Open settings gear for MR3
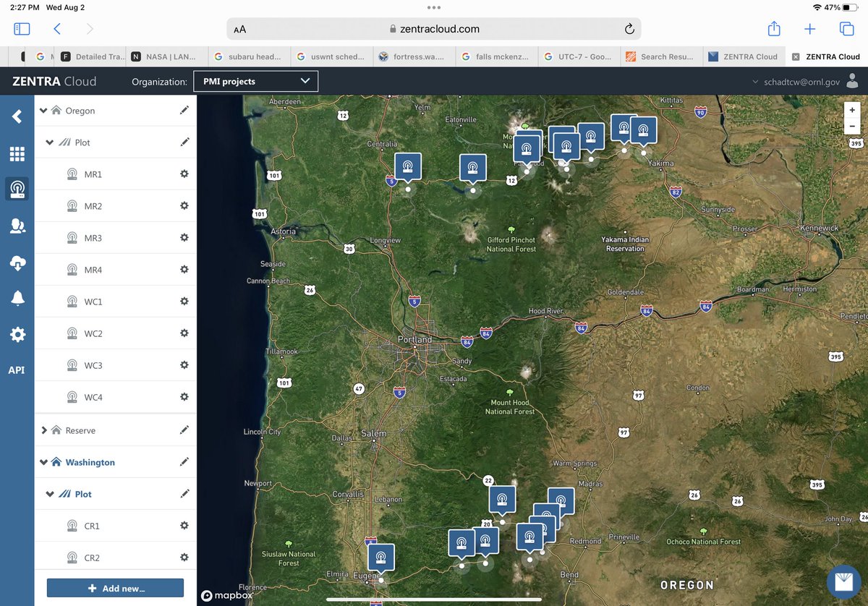 coord(184,238)
